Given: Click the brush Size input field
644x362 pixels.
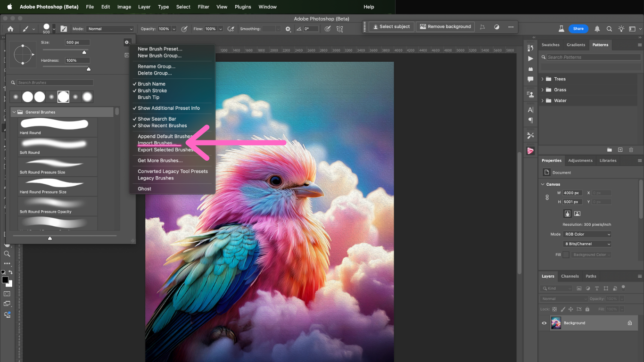Looking at the screenshot, I should (x=77, y=42).
